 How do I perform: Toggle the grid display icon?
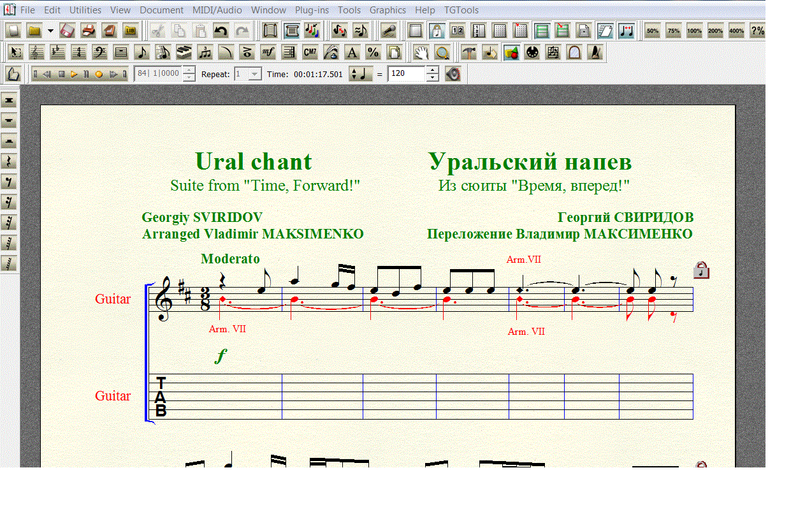pos(500,31)
